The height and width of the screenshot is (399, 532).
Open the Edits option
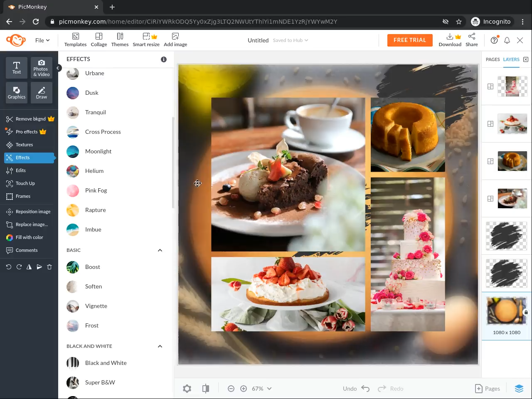[16, 170]
